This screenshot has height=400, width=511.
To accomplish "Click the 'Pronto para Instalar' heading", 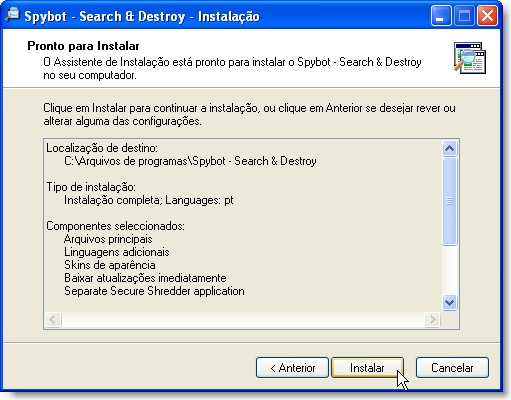I will [x=83, y=46].
